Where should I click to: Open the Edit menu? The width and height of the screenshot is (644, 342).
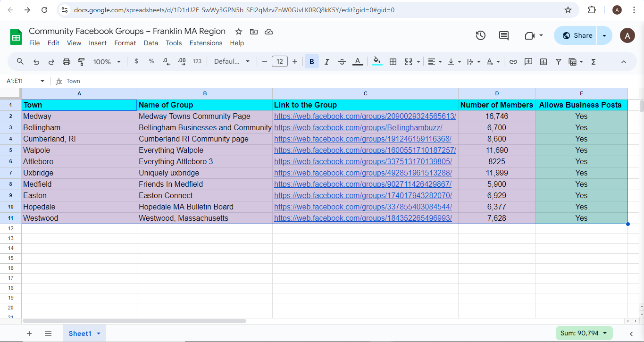[53, 43]
